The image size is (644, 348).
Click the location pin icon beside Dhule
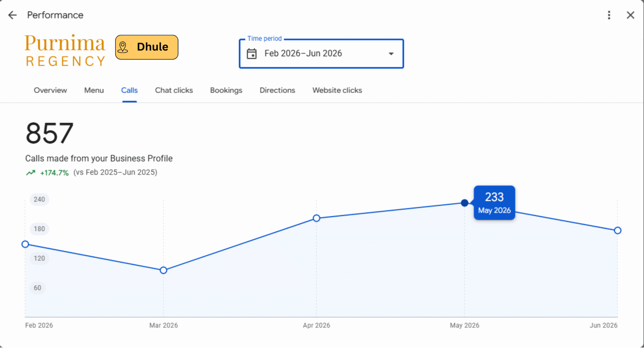point(123,47)
